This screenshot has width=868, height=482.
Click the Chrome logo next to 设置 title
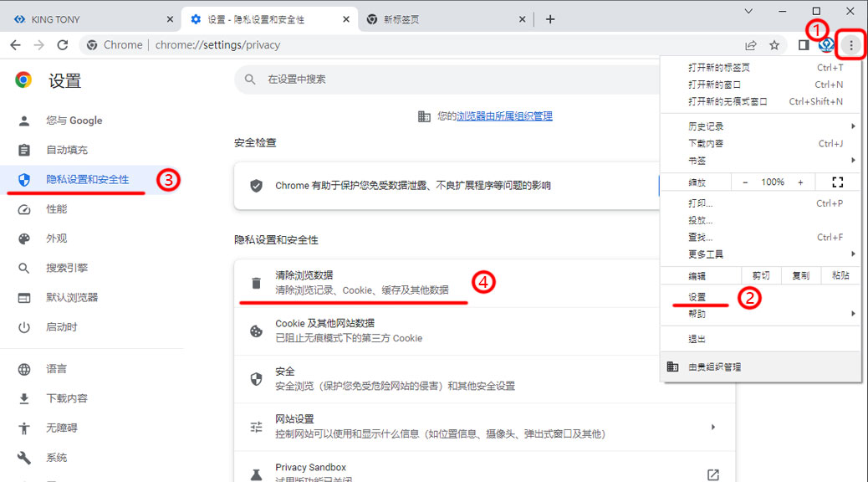[23, 80]
